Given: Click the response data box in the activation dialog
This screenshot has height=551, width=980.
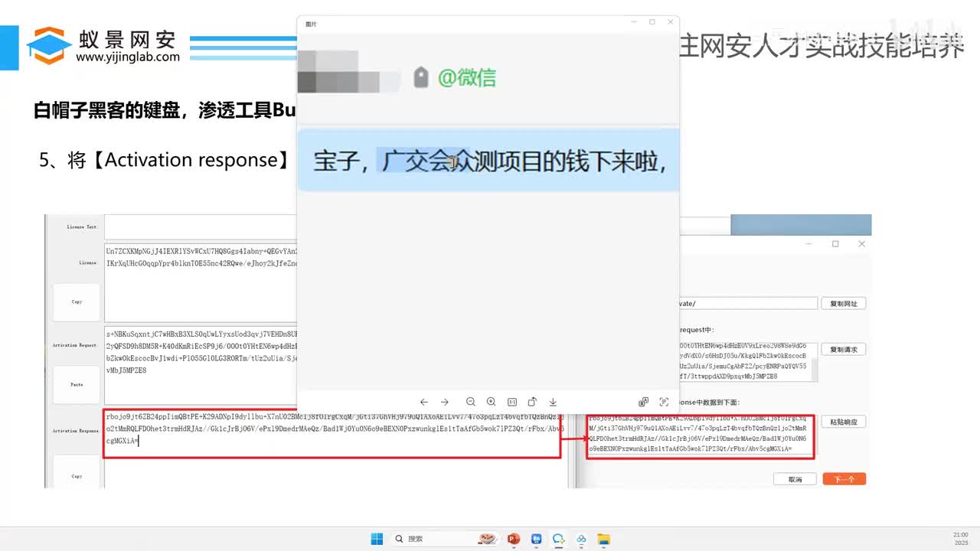Looking at the screenshot, I should [700, 436].
